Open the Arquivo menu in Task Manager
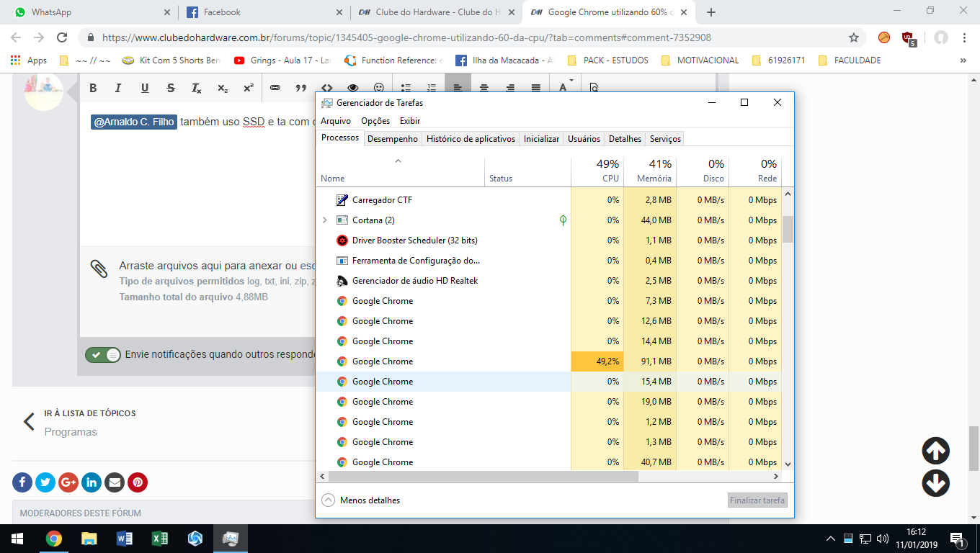Viewport: 980px width, 553px height. click(x=336, y=121)
